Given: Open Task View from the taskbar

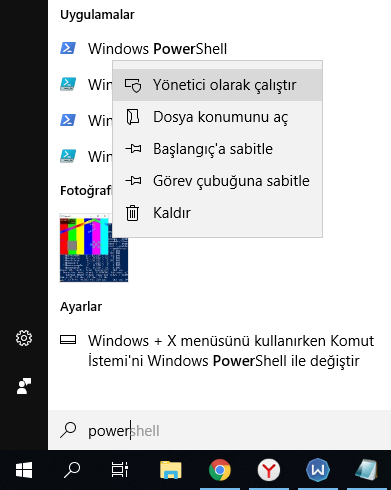Looking at the screenshot, I should [x=120, y=470].
